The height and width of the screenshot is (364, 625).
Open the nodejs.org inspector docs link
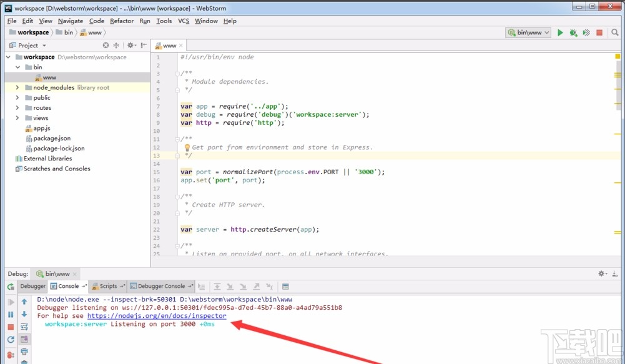coord(157,316)
